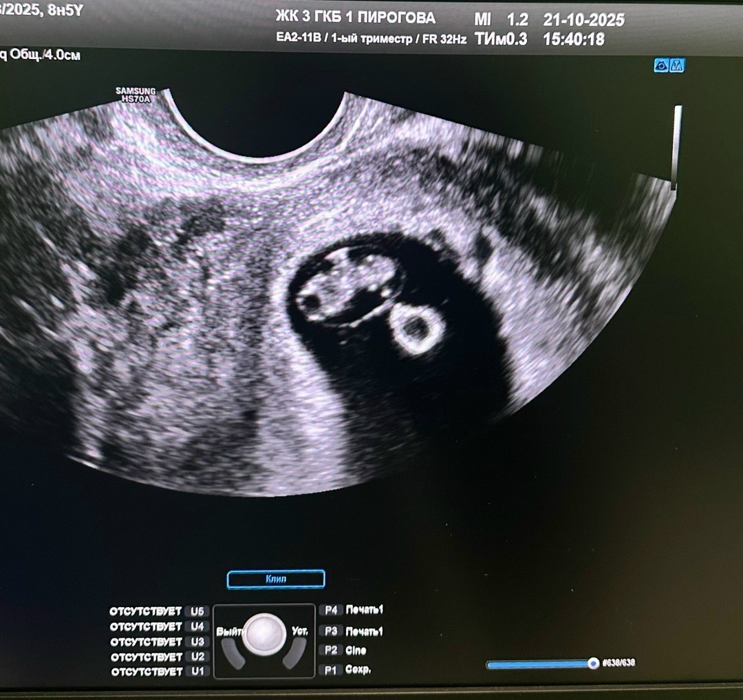Click the Общ./4.0см depth text
This screenshot has height=700, width=743.
45,55
